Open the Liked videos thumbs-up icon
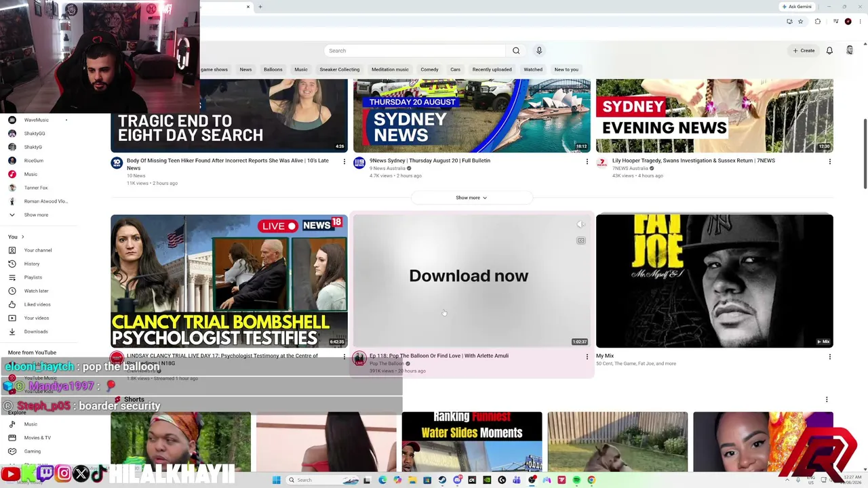 (12, 304)
